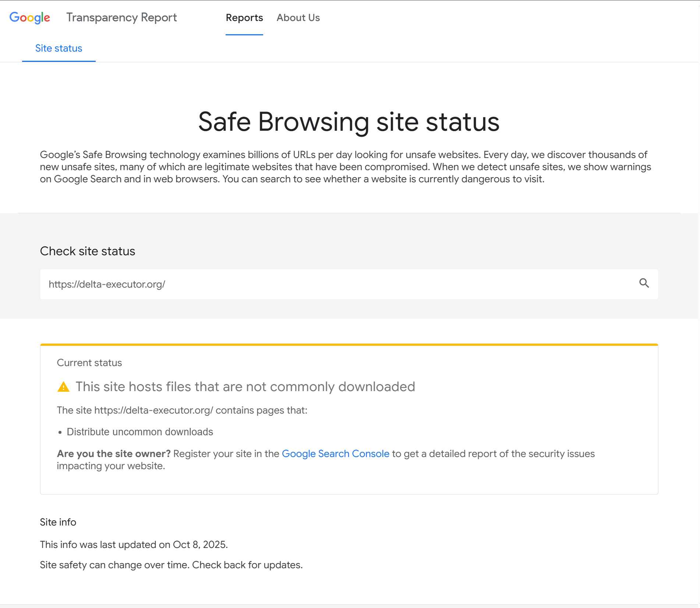Click the 'hosts files not commonly downloaded' headline
Image resolution: width=700 pixels, height=608 pixels.
click(245, 387)
